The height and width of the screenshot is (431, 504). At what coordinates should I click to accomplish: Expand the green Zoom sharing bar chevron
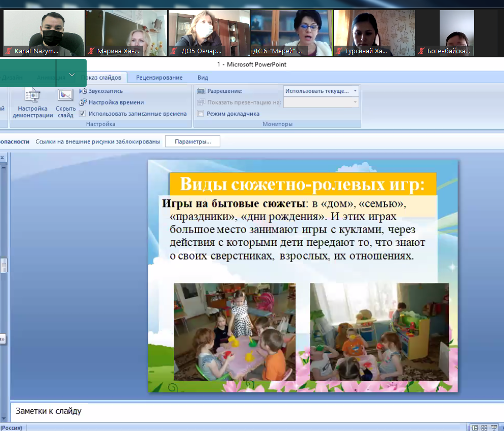tap(72, 75)
